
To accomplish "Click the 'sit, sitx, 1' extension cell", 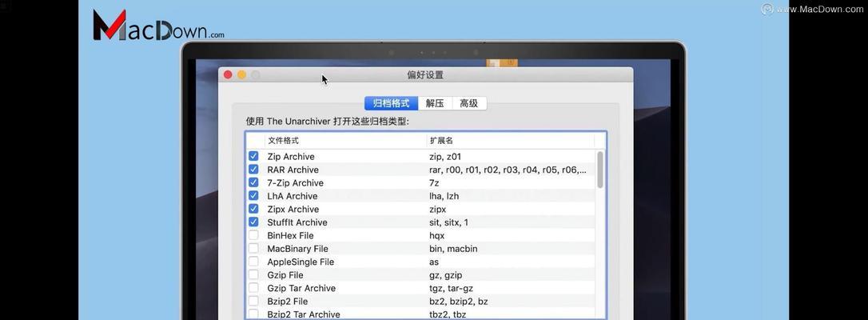I will (x=449, y=222).
